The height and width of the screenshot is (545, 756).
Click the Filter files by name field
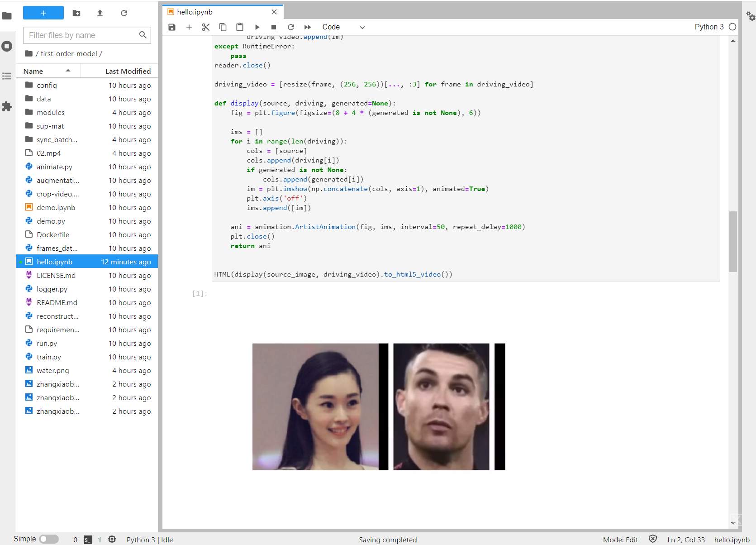81,35
